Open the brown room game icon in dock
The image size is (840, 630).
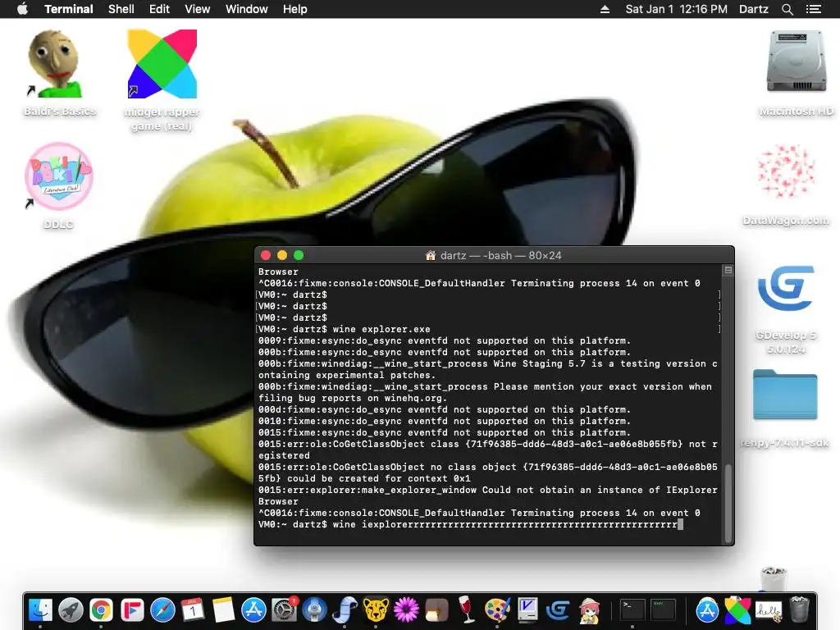(x=436, y=609)
